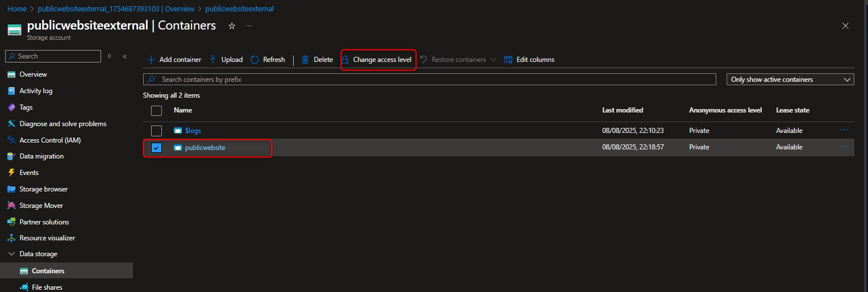The height and width of the screenshot is (292, 868).
Task: Click the lock icon on Change access level
Action: (x=345, y=60)
